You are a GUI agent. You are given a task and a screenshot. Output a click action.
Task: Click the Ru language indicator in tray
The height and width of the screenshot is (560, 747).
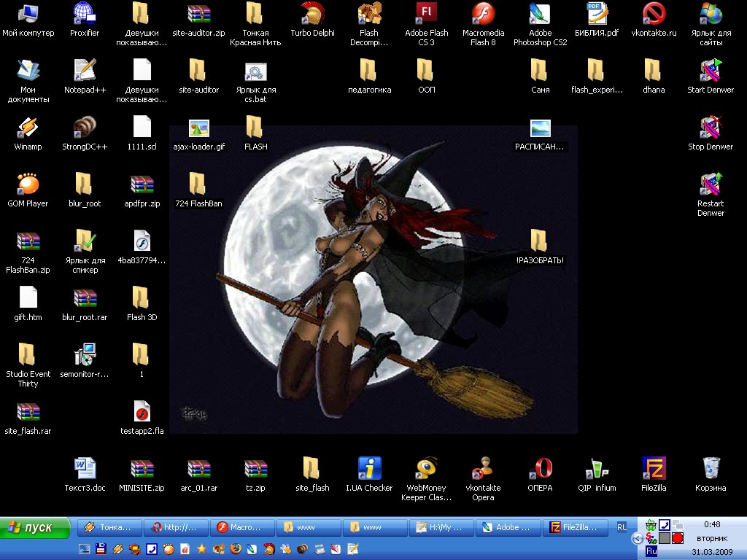tap(651, 551)
